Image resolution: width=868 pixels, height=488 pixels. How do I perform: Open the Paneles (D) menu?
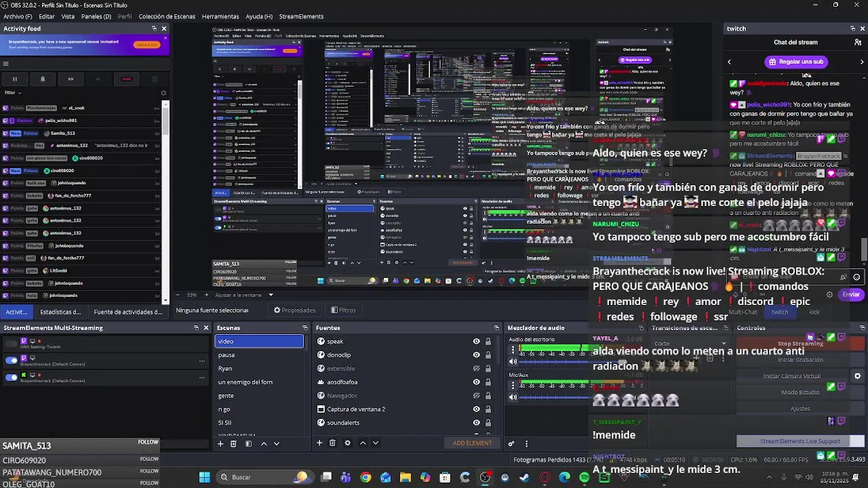[96, 16]
